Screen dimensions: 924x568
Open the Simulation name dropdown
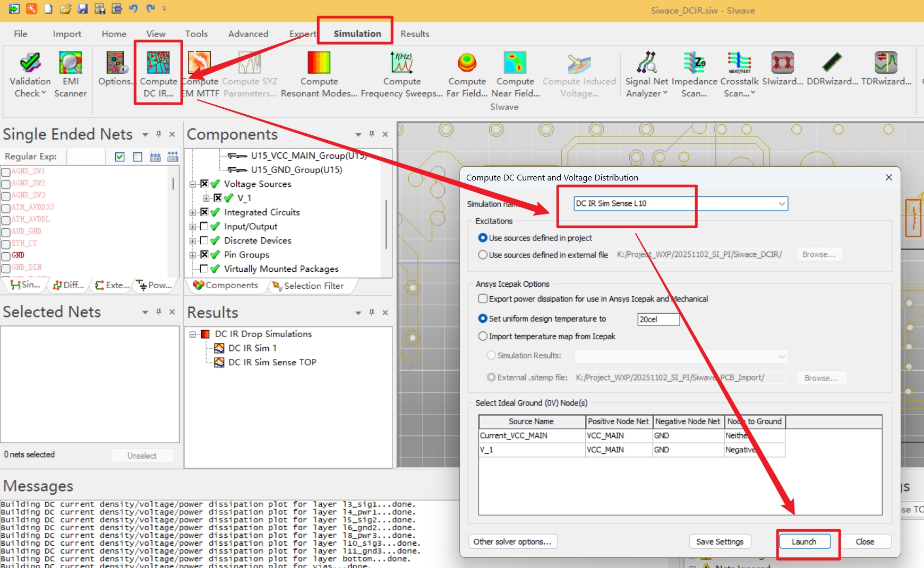point(782,204)
